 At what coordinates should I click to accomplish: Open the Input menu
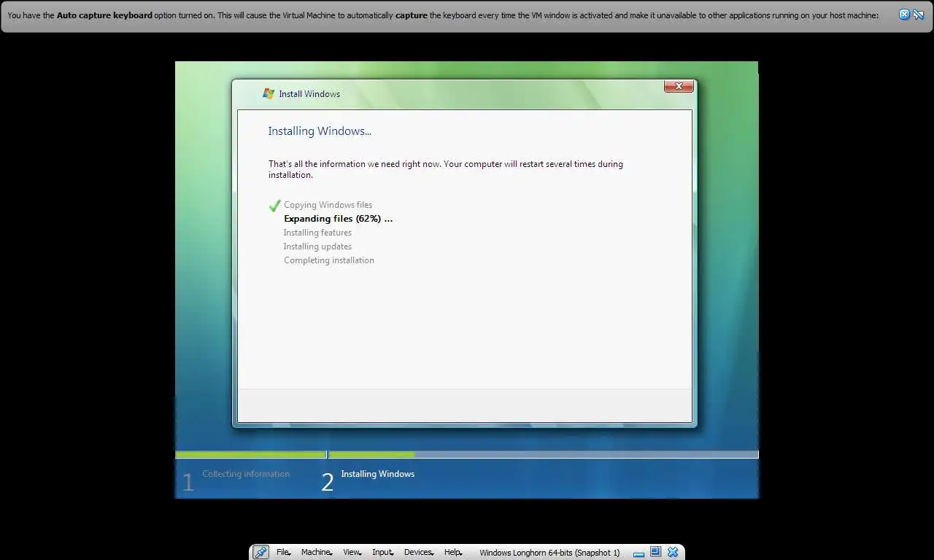coord(382,553)
